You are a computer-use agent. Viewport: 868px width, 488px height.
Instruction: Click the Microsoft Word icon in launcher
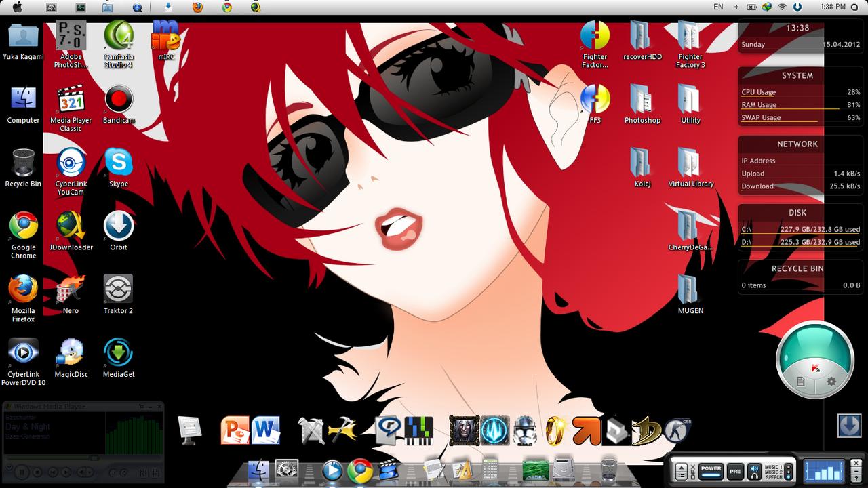click(266, 430)
